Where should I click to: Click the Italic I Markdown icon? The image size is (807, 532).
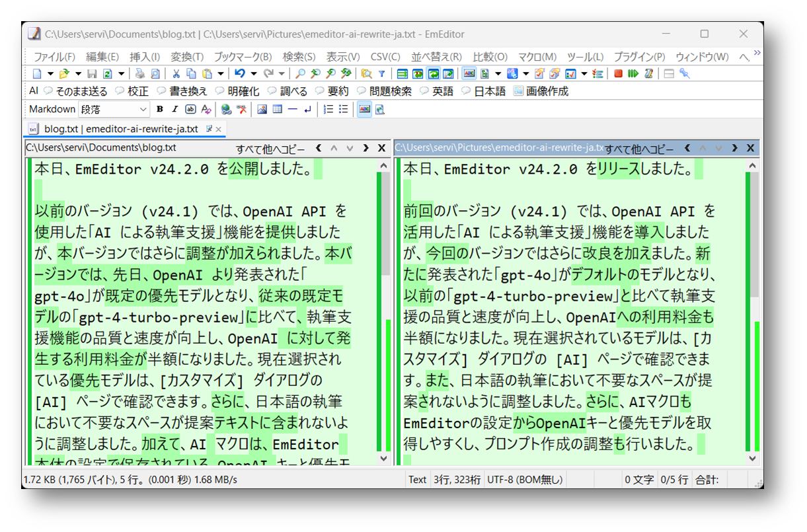174,109
